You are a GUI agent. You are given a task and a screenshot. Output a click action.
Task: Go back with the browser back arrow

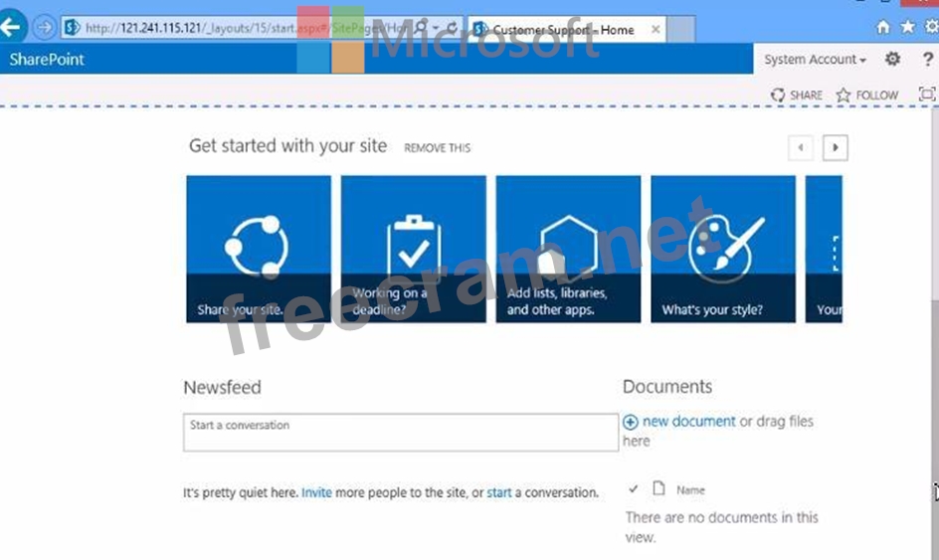[12, 27]
